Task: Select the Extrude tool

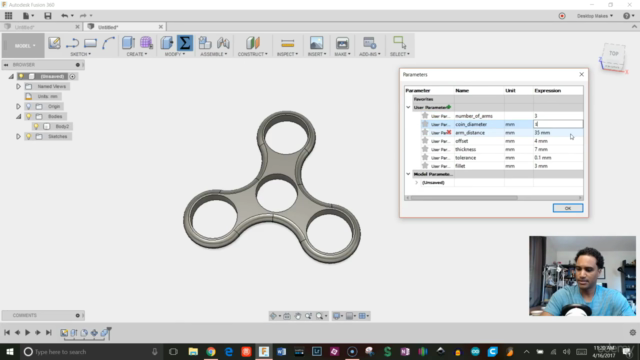Action: [128, 43]
